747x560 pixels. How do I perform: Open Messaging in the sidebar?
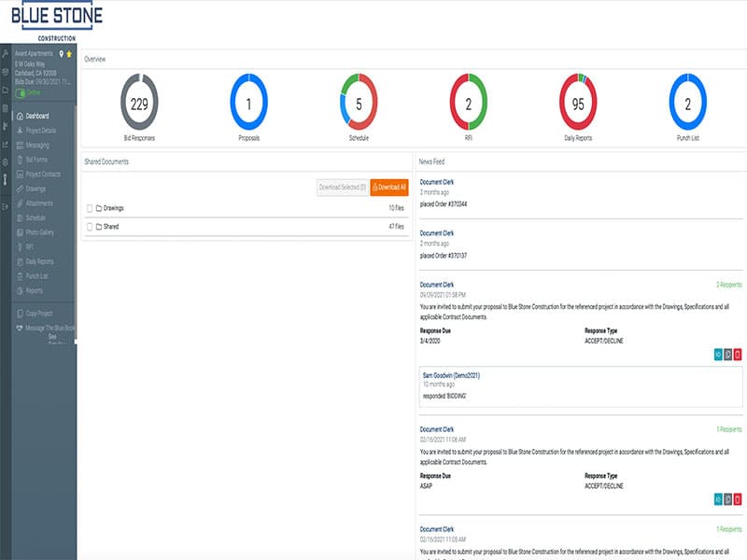click(x=37, y=145)
